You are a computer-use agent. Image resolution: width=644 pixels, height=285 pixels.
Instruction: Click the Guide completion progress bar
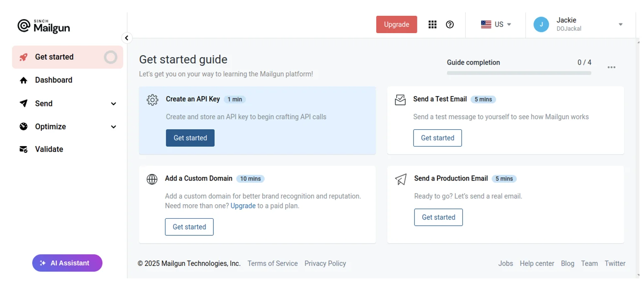pyautogui.click(x=519, y=73)
